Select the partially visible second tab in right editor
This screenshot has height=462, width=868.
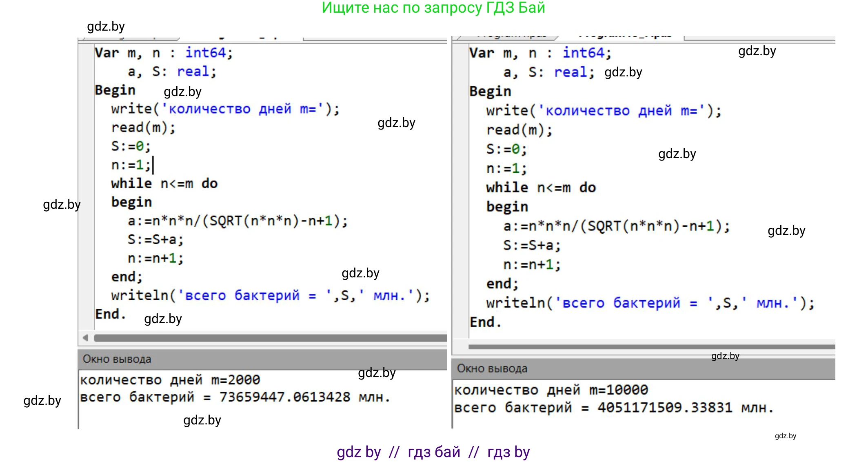coord(624,36)
